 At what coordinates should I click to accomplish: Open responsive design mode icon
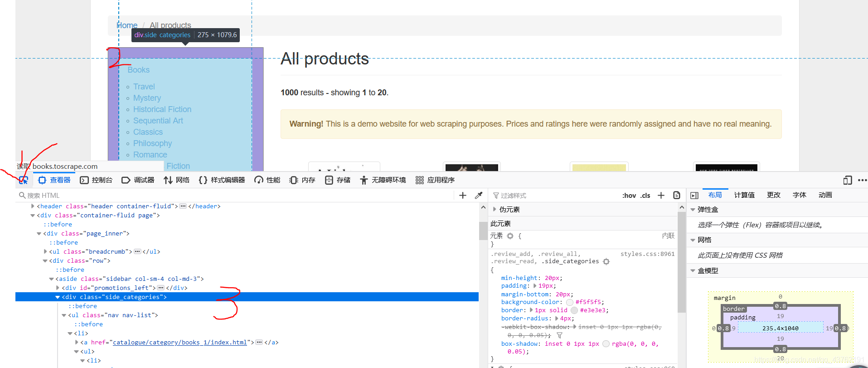848,180
